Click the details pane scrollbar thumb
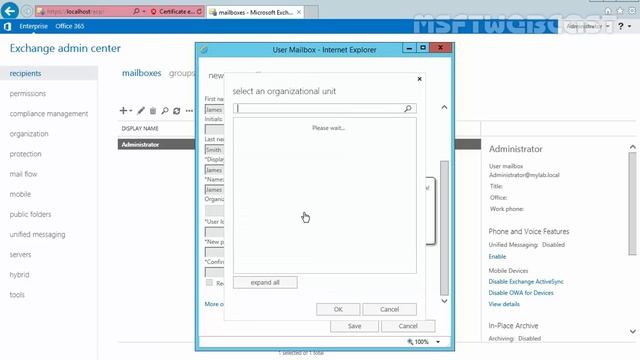640x360 pixels. click(633, 204)
